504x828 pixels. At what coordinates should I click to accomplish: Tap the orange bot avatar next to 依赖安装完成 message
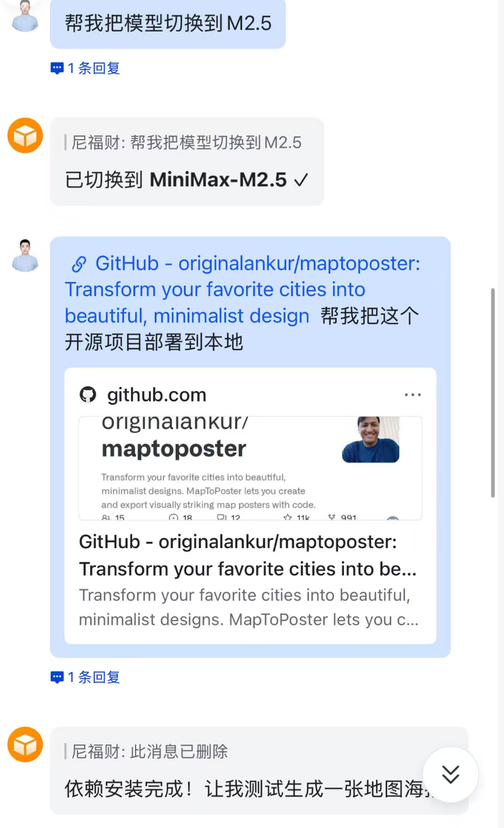click(25, 744)
